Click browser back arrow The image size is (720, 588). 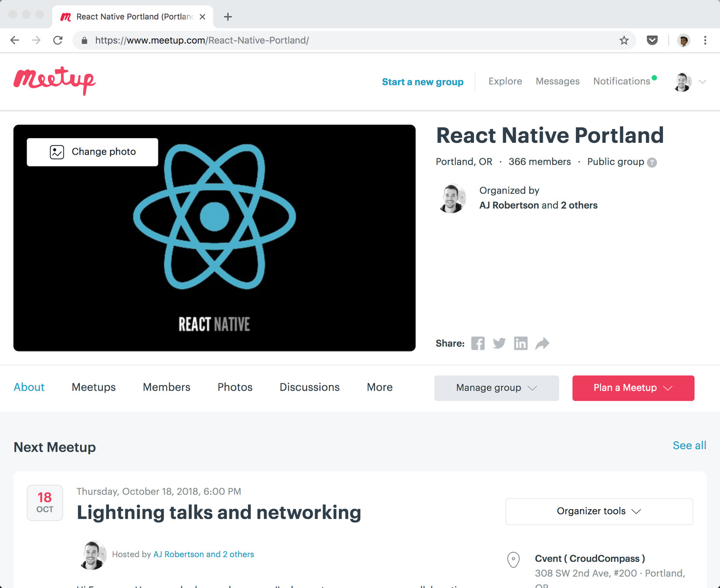pyautogui.click(x=15, y=41)
